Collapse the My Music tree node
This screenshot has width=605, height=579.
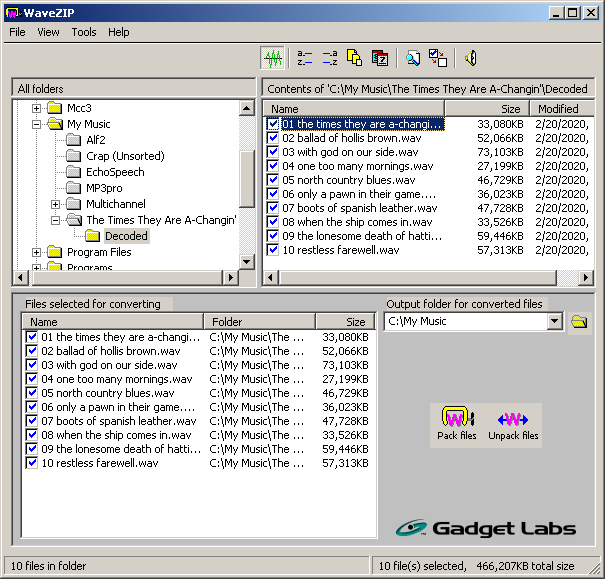tap(36, 124)
